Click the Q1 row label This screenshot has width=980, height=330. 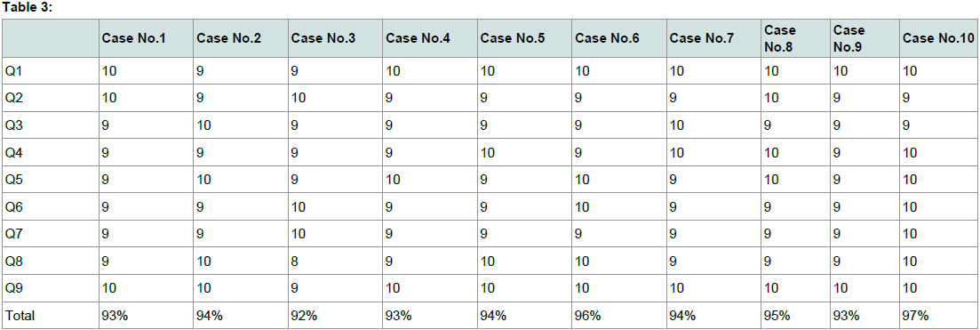13,71
